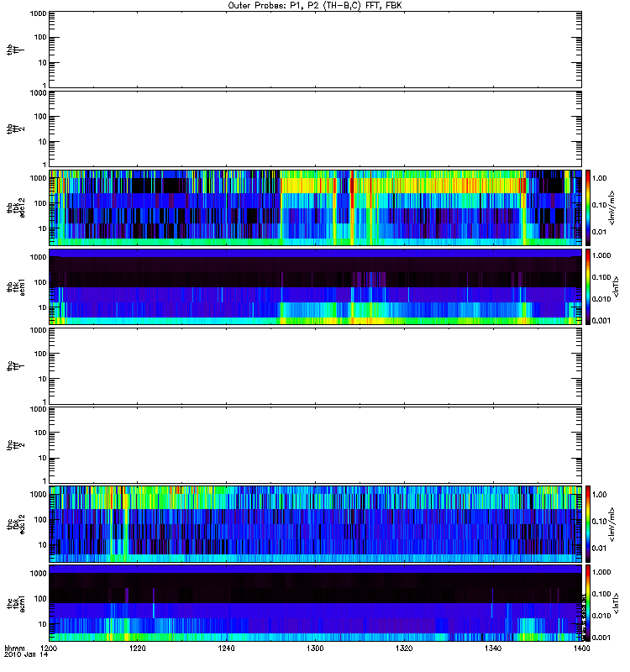The image size is (630, 672).
Task: Click the 100 y-axis tick of thc fff 2
Action: (x=40, y=433)
